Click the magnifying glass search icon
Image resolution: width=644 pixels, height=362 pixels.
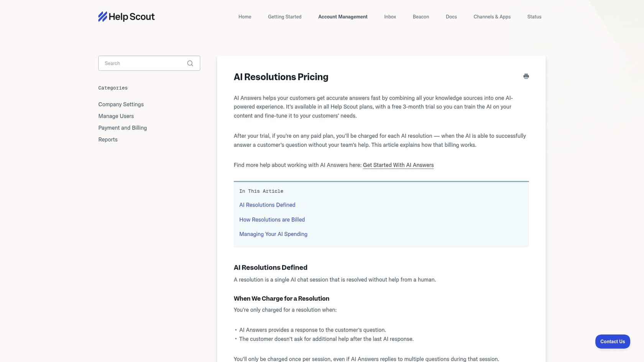pyautogui.click(x=190, y=63)
